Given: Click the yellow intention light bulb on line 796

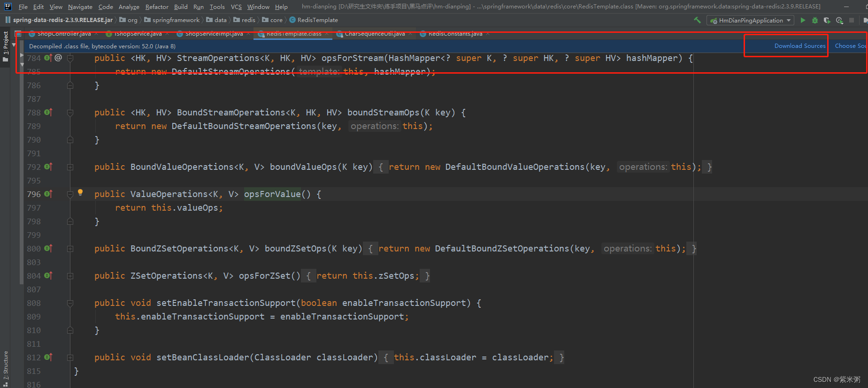Looking at the screenshot, I should 80,192.
